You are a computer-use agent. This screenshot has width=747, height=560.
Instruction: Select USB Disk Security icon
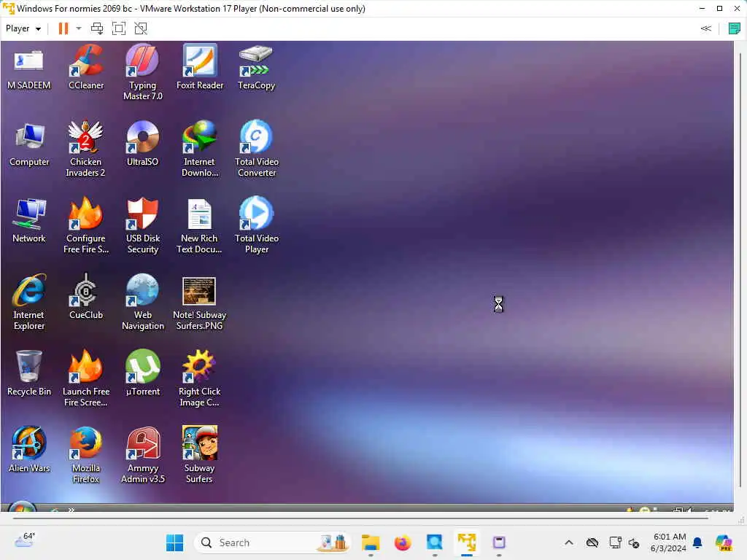pos(142,226)
